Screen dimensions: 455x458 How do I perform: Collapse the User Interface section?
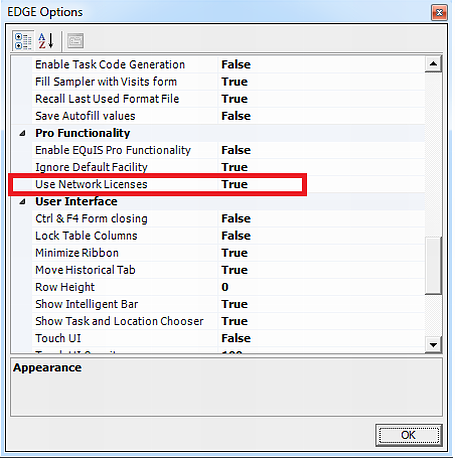point(22,202)
